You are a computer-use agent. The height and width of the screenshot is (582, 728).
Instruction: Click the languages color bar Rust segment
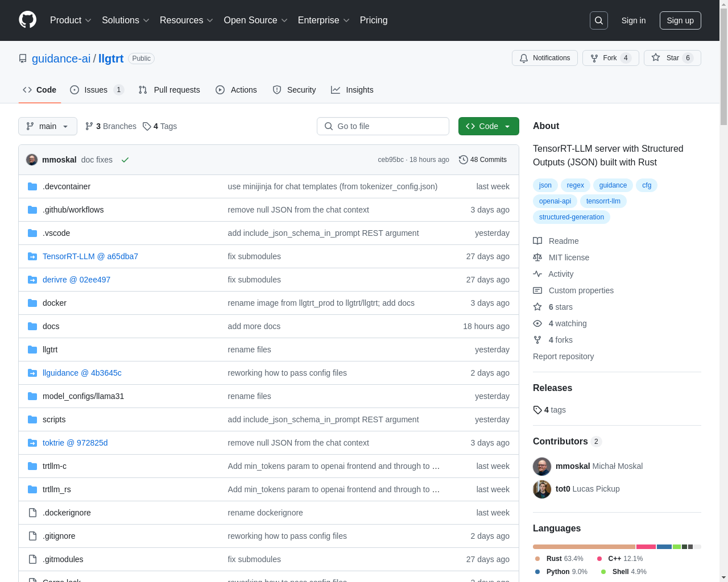tap(584, 547)
